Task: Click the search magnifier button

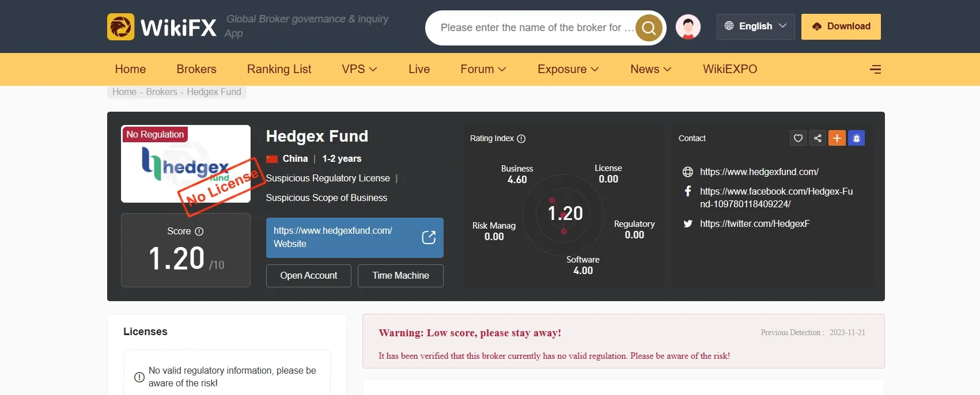Action: (x=649, y=28)
